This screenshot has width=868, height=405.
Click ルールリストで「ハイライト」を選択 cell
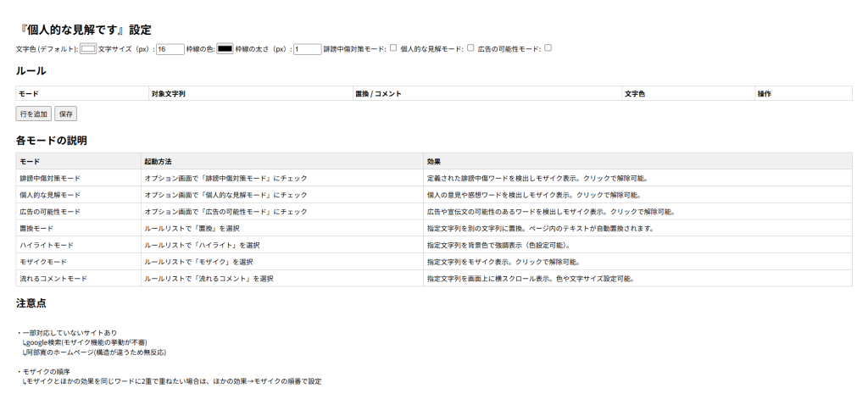pyautogui.click(x=281, y=245)
